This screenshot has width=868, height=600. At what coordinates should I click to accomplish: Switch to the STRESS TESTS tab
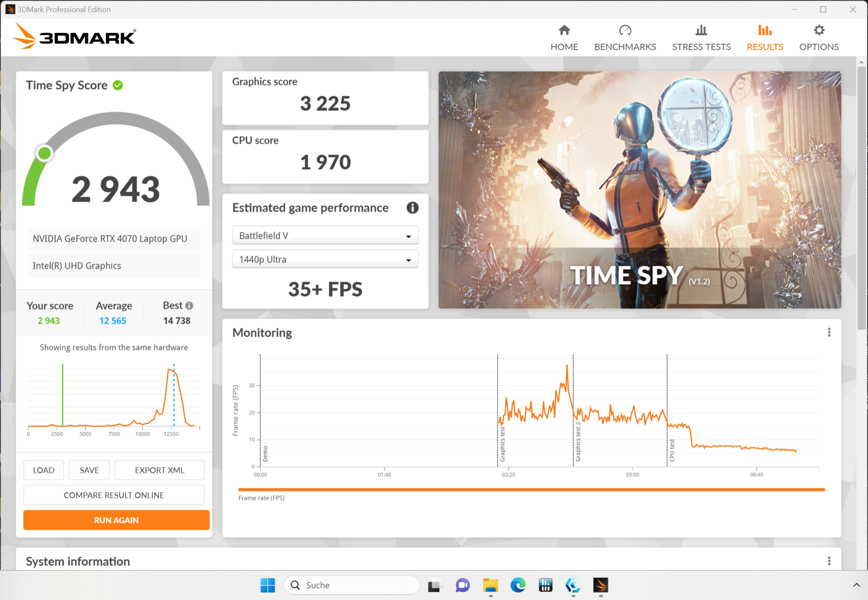coord(701,38)
